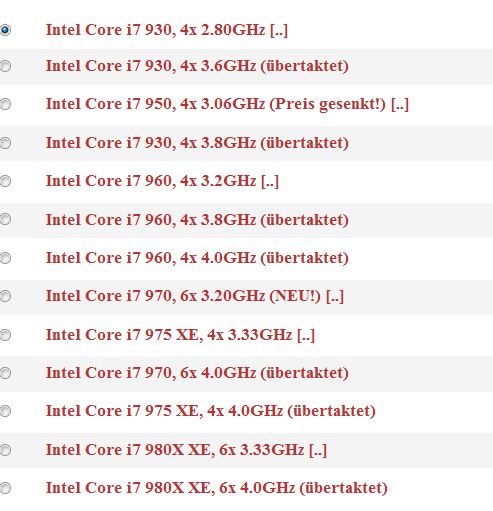493x511 pixels.
Task: Pick the i7 980X XE 6x 3.33GHz radio
Action: [5, 450]
